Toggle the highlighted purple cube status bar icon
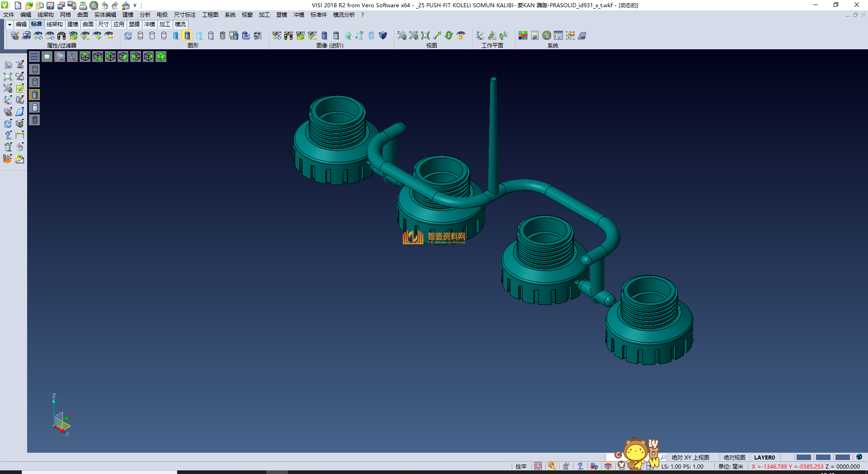Viewport: 868px width, 474px height. point(608,466)
